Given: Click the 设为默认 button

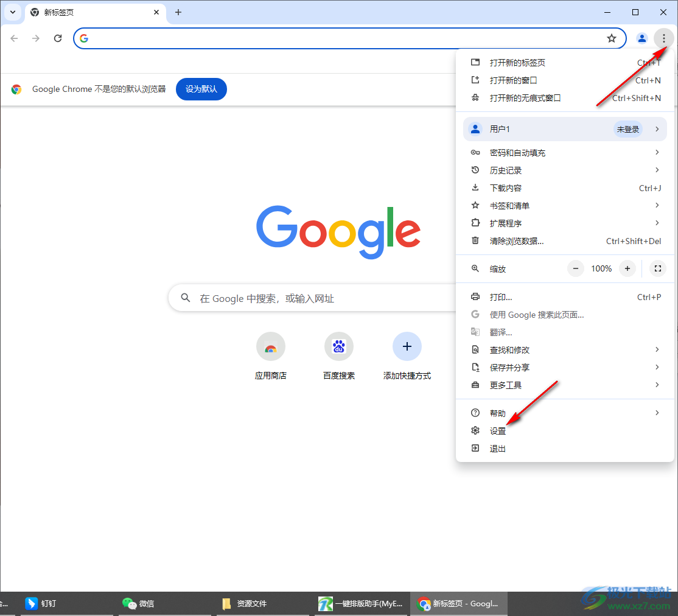Looking at the screenshot, I should pos(201,89).
